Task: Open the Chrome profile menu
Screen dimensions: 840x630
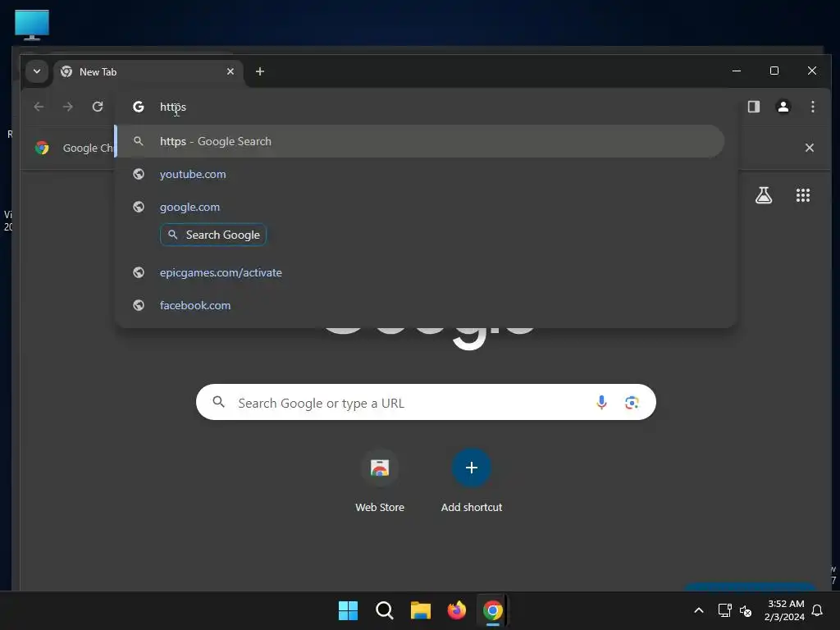Action: coord(783,107)
